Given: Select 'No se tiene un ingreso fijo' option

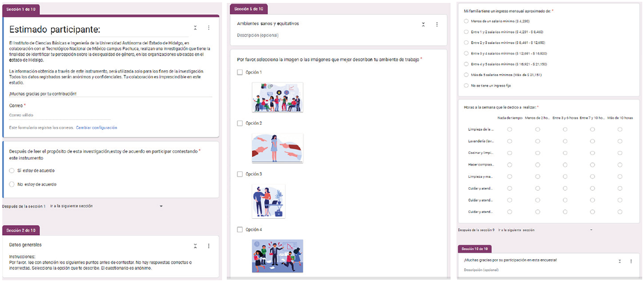Looking at the screenshot, I should point(466,85).
